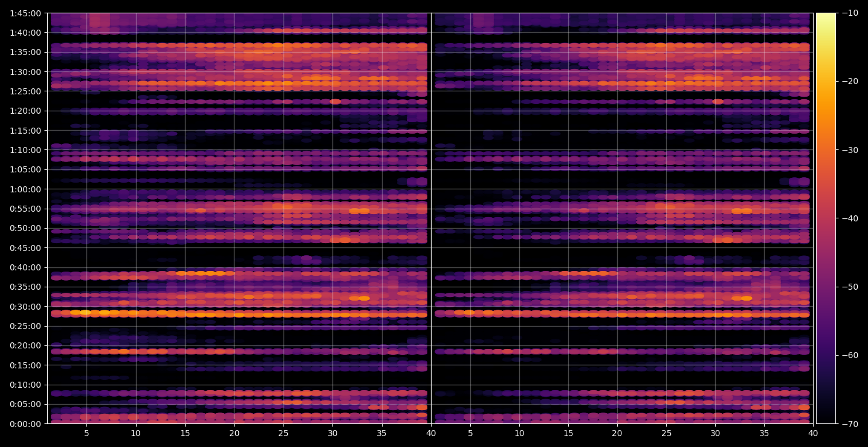
Task: Click the 1:00:00 time axis label
Action: 25,189
